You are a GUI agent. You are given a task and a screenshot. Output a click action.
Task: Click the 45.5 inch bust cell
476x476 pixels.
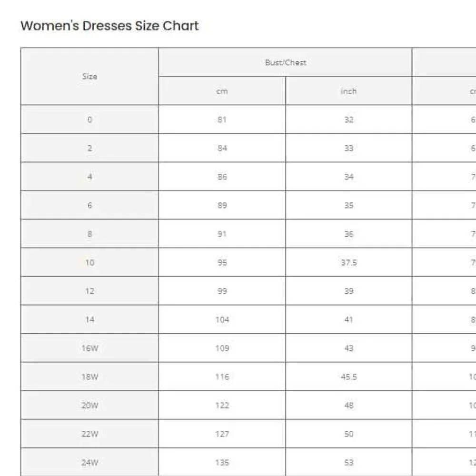[x=349, y=377]
